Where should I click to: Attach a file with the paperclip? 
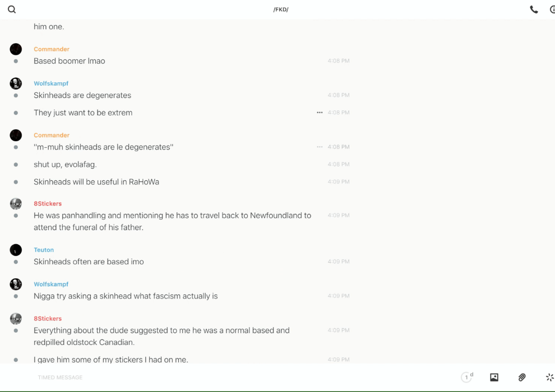pos(522,377)
